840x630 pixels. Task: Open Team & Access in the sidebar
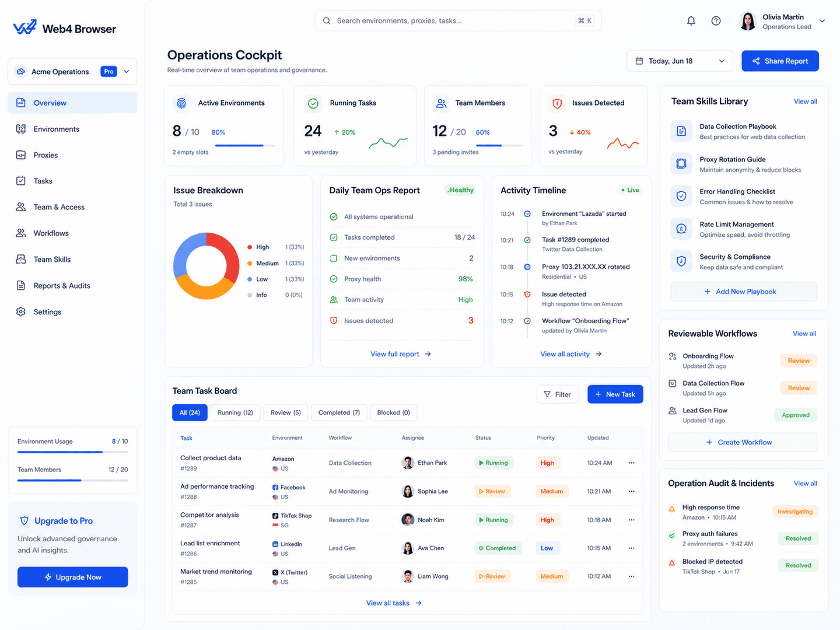(72, 207)
